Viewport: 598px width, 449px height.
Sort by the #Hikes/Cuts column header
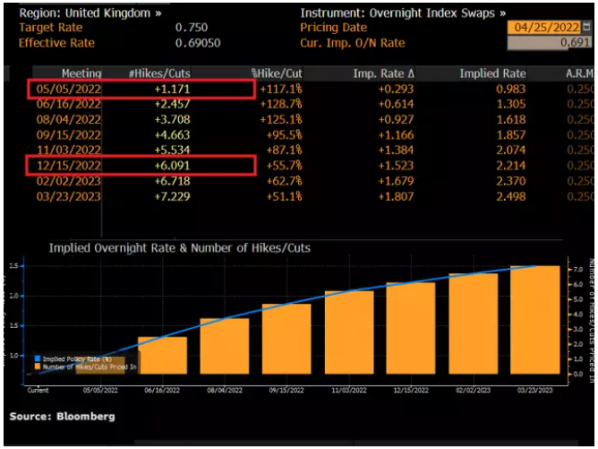(x=159, y=73)
